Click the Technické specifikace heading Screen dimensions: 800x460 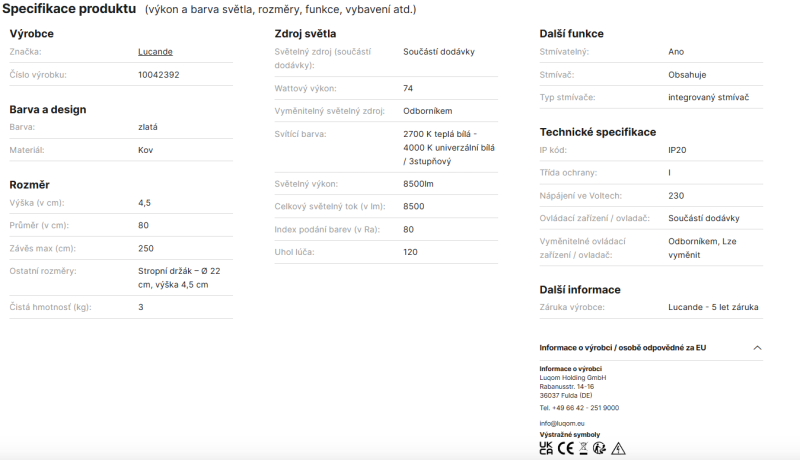[x=597, y=132]
